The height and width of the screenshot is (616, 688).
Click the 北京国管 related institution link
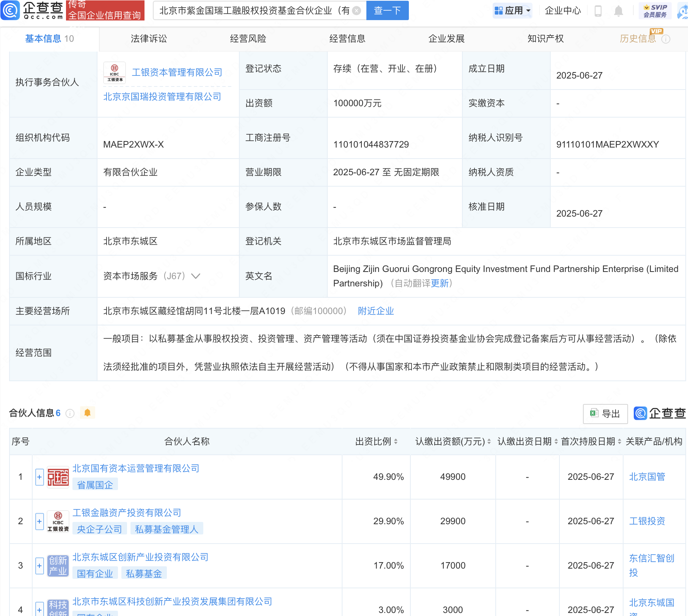647,477
